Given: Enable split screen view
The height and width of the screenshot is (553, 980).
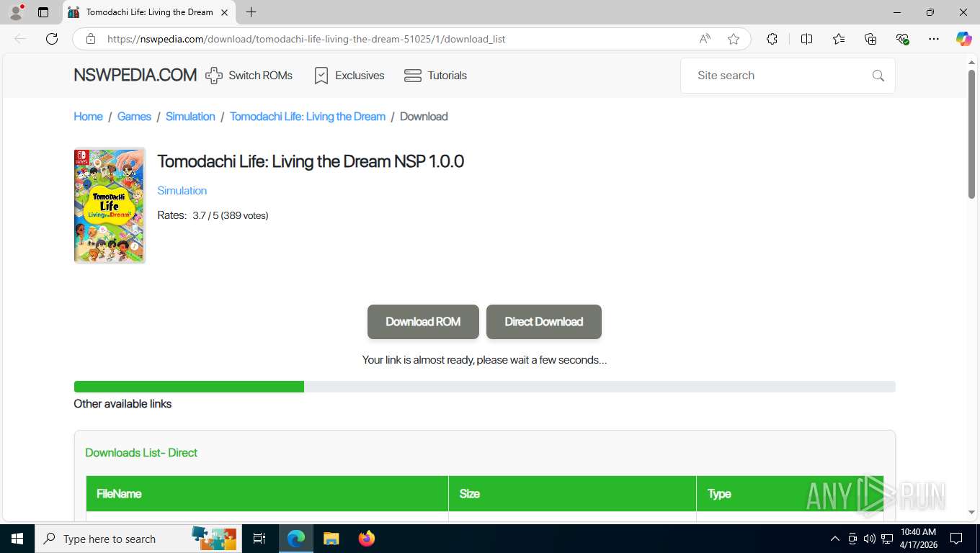Looking at the screenshot, I should tap(806, 39).
